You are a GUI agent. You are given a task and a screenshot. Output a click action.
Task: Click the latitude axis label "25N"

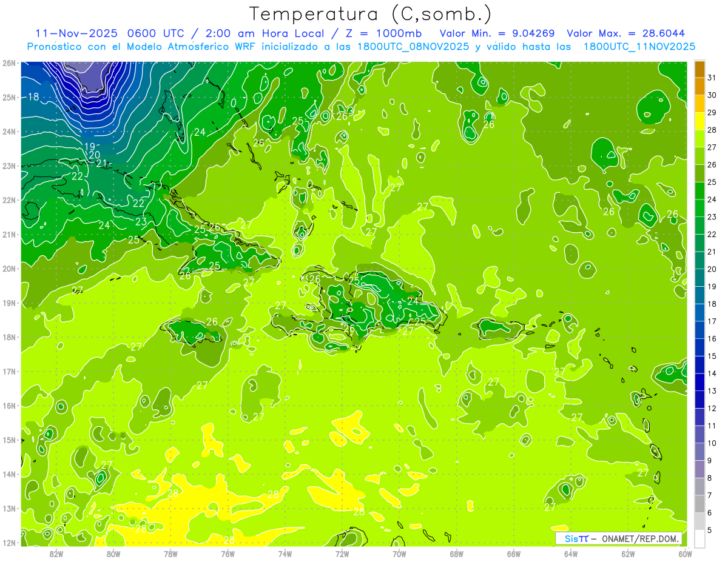9,97
